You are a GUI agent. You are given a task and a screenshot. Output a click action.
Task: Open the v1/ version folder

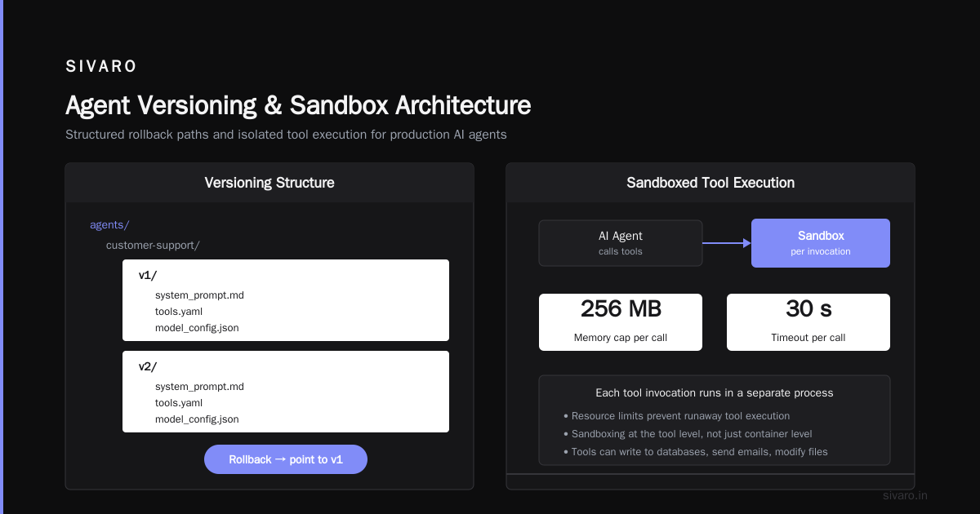pyautogui.click(x=148, y=276)
